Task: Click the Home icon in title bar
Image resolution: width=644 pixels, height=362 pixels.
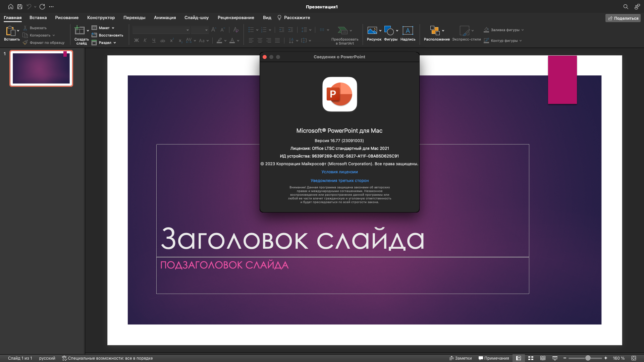Action: coord(11,7)
